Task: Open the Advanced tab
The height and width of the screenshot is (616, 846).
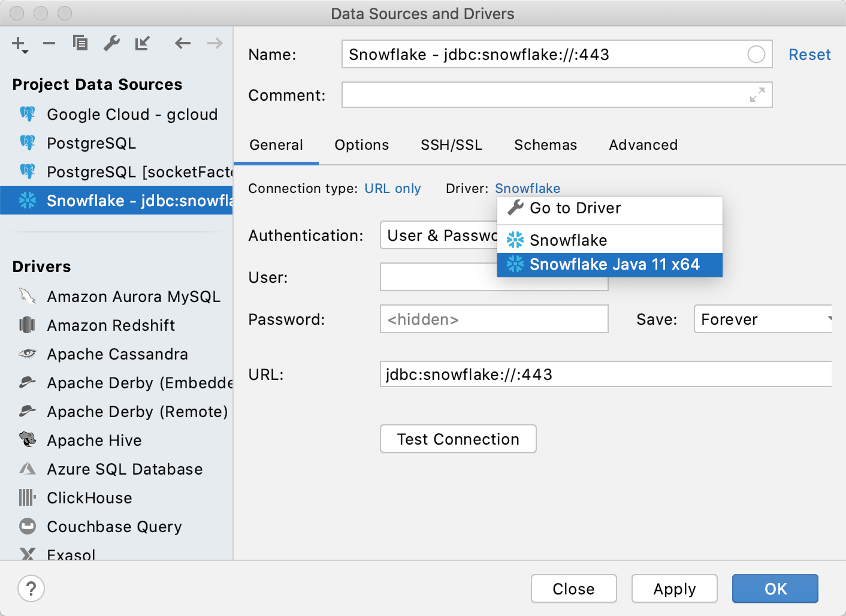Action: pos(643,145)
